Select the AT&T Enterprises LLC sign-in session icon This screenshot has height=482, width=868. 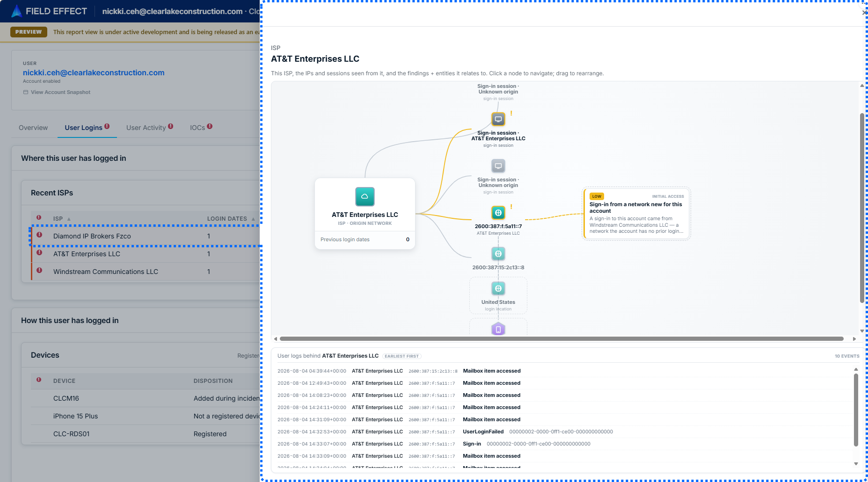[x=498, y=119]
